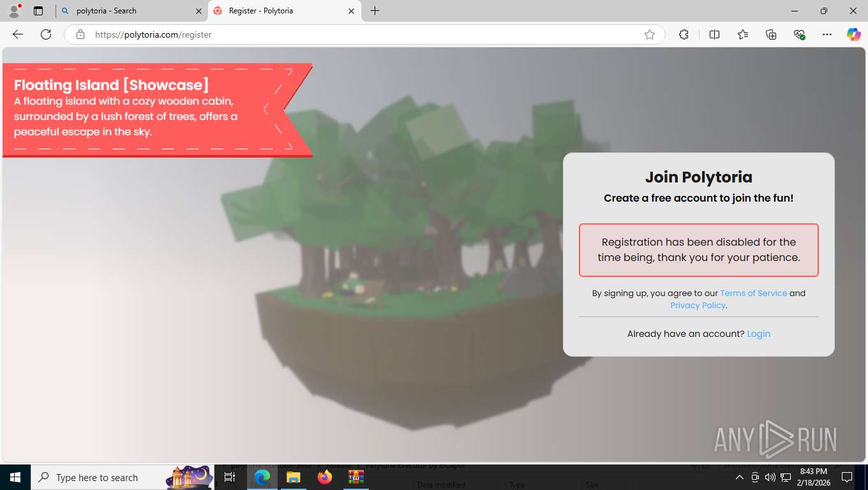868x490 pixels.
Task: Open Task View on taskbar
Action: (x=230, y=477)
